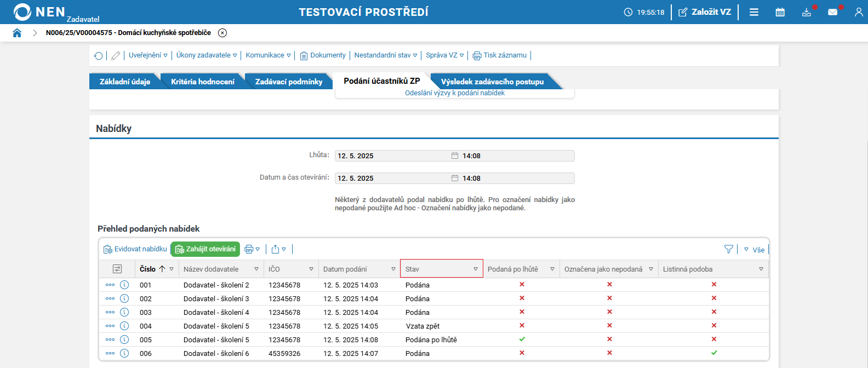Open user profile icon
The image size is (868, 368).
coord(859,12)
